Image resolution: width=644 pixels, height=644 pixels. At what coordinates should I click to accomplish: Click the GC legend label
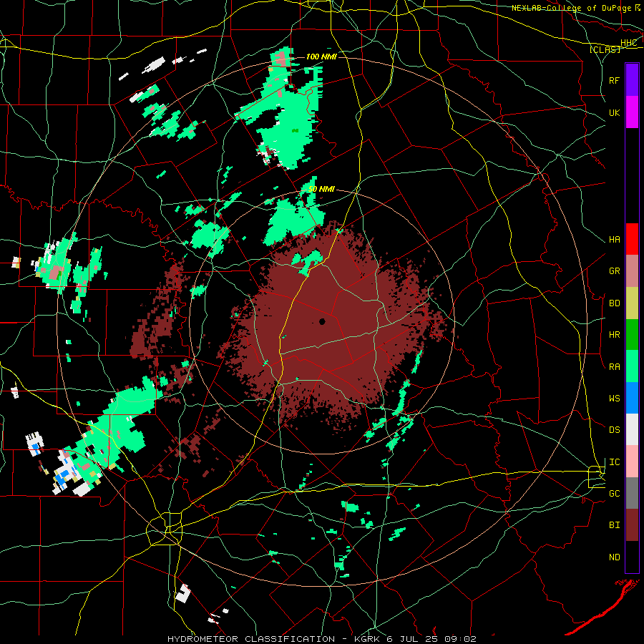614,494
